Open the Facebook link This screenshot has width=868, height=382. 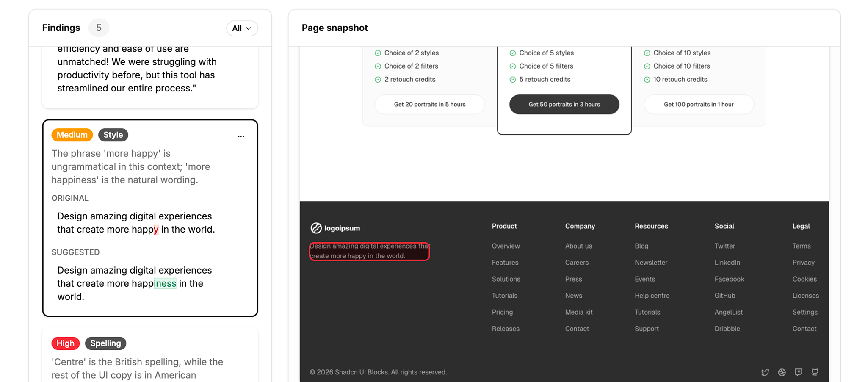729,279
